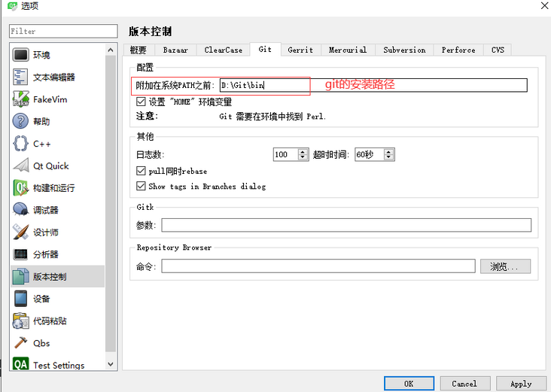The width and height of the screenshot is (551, 392).
Task: Click the 浏览... browse button
Action: click(505, 266)
